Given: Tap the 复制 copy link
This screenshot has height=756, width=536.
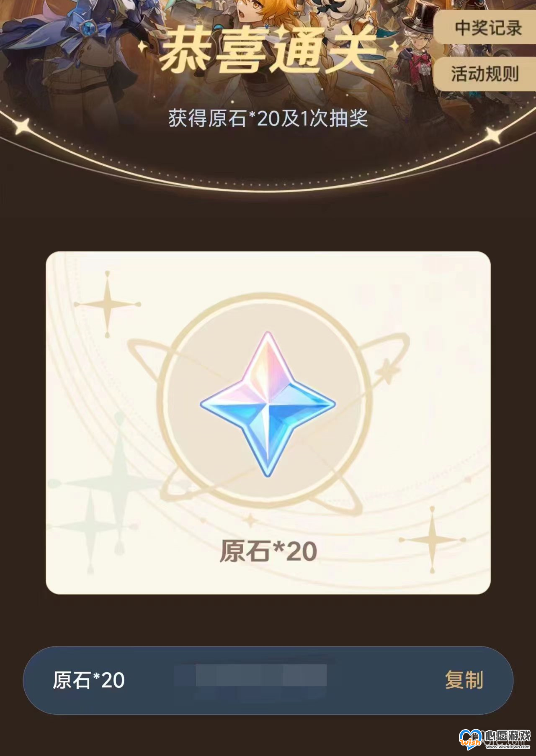Looking at the screenshot, I should pyautogui.click(x=464, y=680).
